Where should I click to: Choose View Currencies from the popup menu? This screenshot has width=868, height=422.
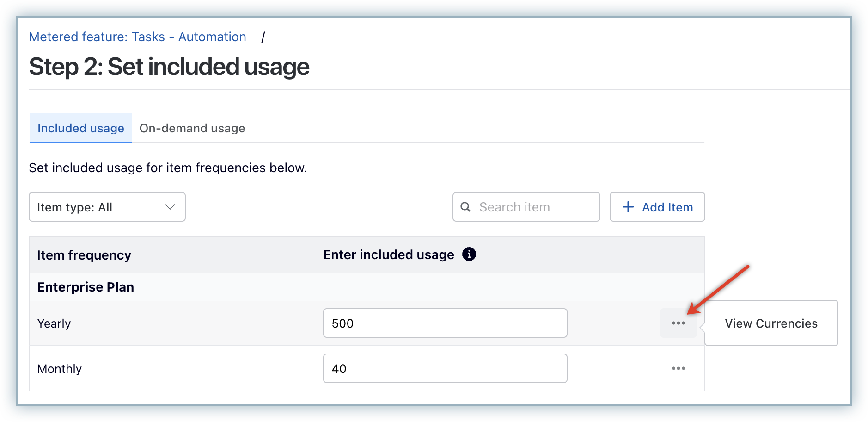[x=771, y=323]
